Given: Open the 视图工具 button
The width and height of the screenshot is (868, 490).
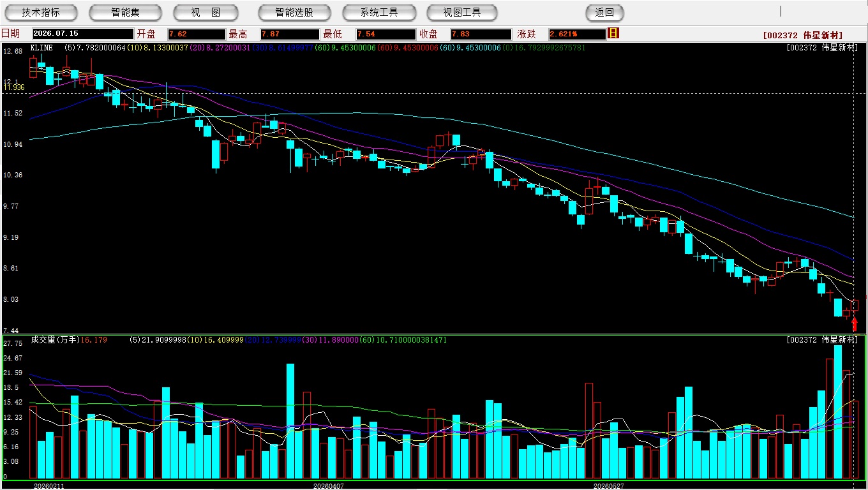Looking at the screenshot, I should 462,12.
